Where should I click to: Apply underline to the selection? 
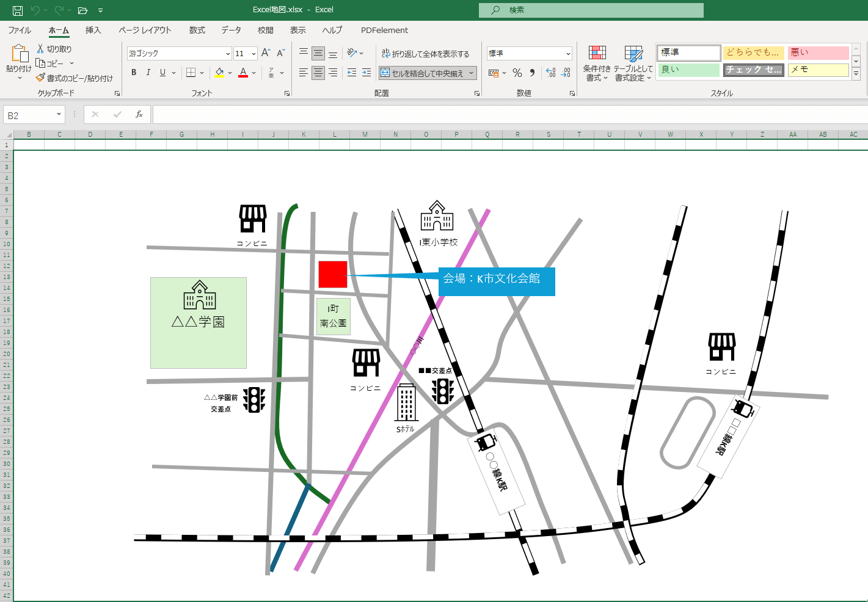tap(161, 72)
